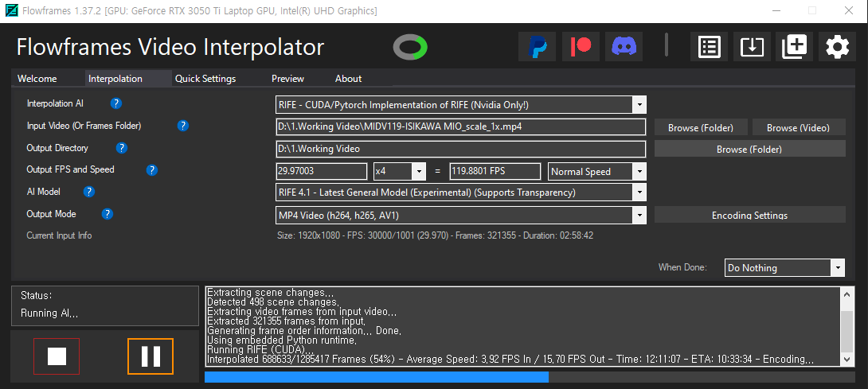Click the download updates icon
Image resolution: width=868 pixels, height=389 pixels.
click(753, 46)
